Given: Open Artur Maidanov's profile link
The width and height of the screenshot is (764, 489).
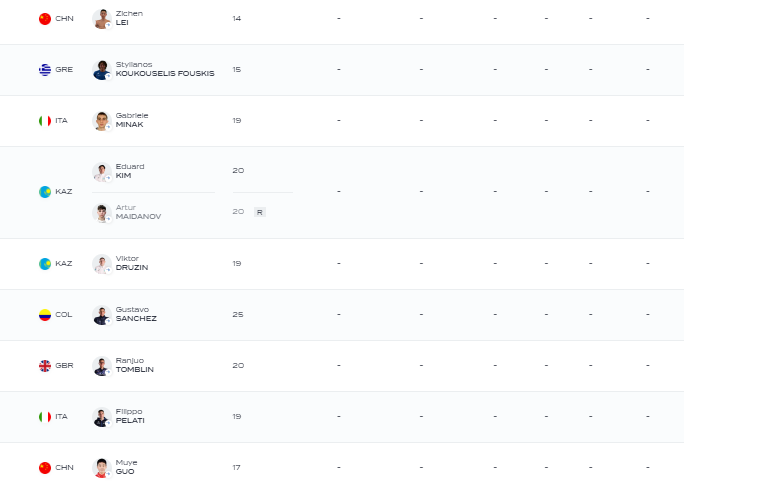Looking at the screenshot, I should [x=138, y=212].
